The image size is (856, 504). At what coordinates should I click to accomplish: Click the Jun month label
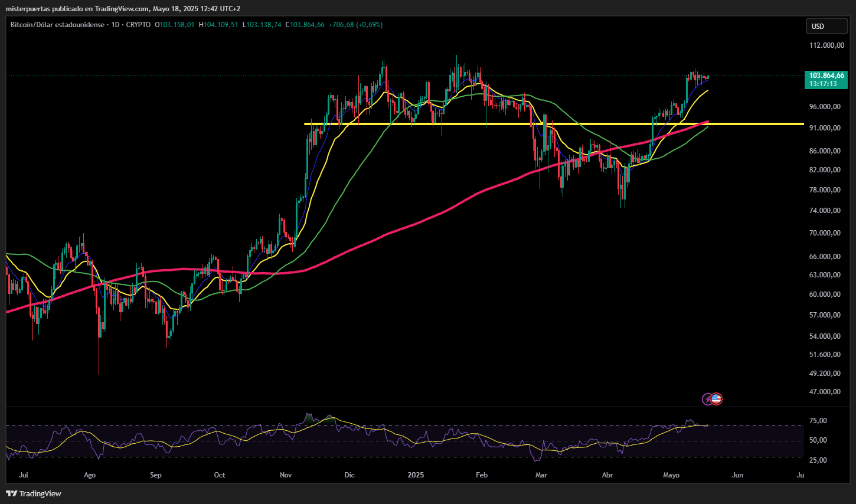737,475
